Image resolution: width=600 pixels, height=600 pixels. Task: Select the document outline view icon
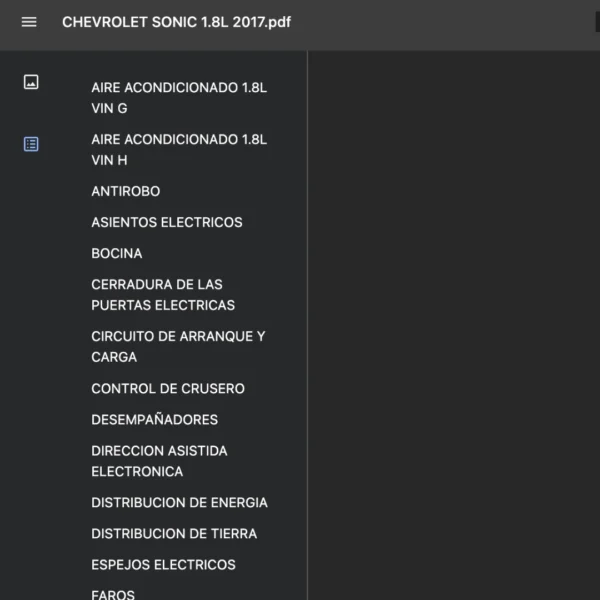(31, 144)
